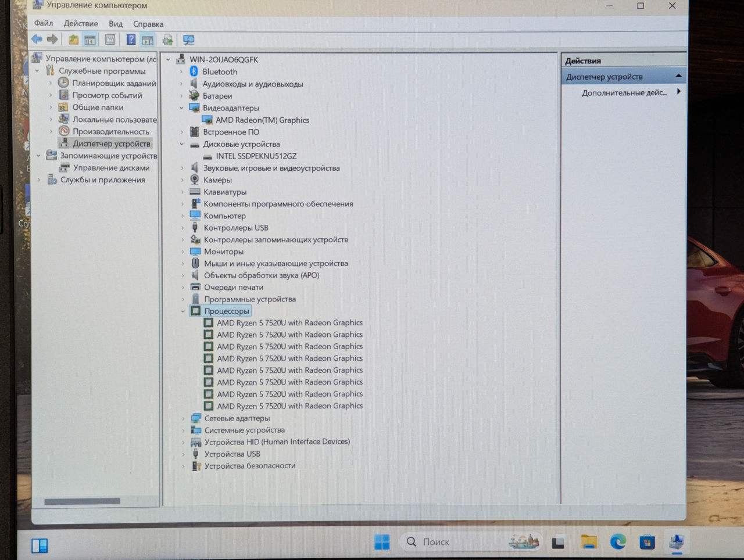Open Task View icon on taskbar
Image resolution: width=744 pixels, height=560 pixels.
coord(559,543)
